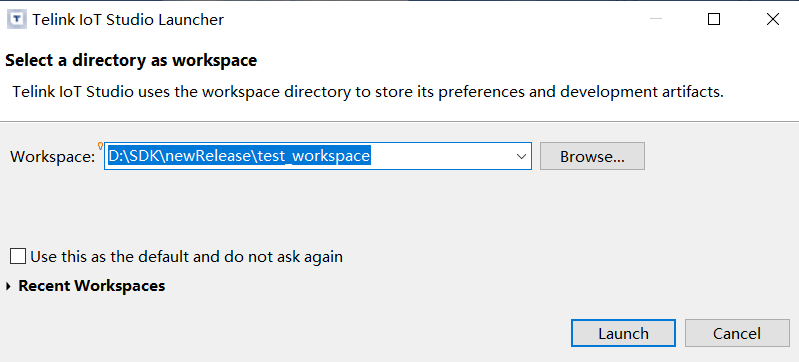Close the launcher with the X icon
The width and height of the screenshot is (799, 362).
[773, 19]
